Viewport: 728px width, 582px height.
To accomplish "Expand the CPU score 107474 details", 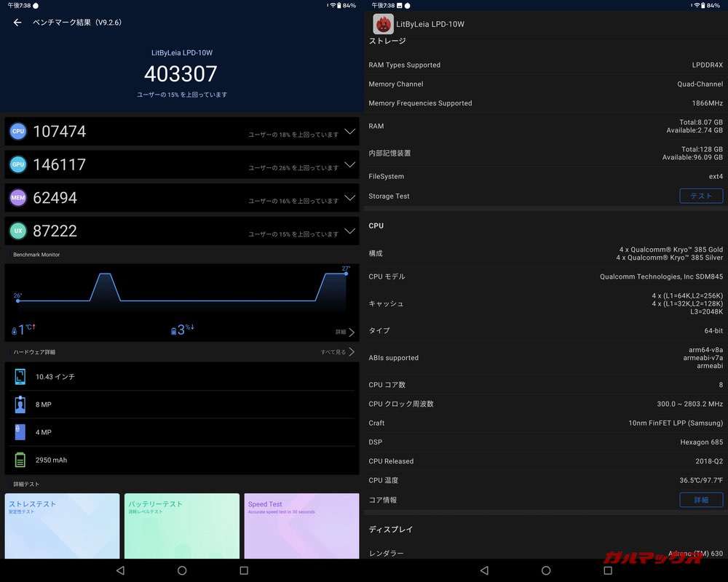I will [x=349, y=132].
